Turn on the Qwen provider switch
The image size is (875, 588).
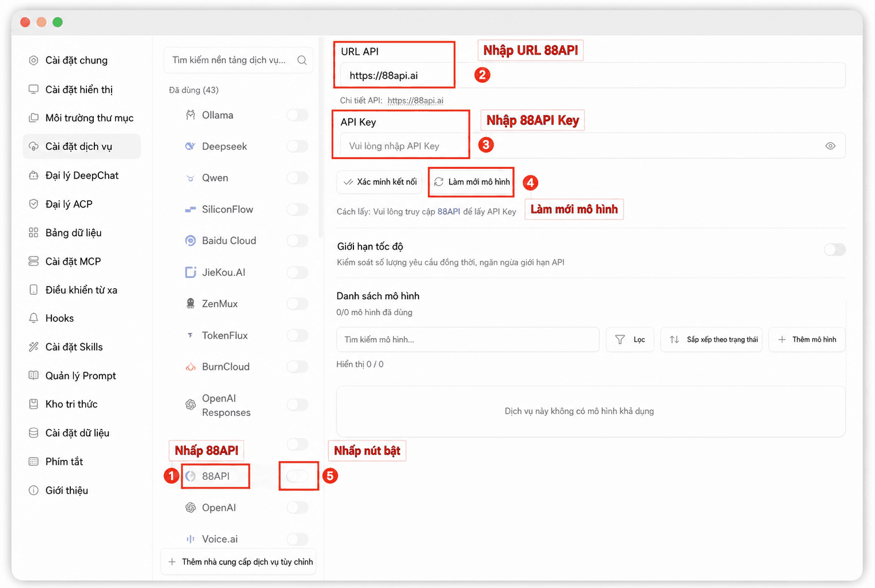(x=297, y=178)
